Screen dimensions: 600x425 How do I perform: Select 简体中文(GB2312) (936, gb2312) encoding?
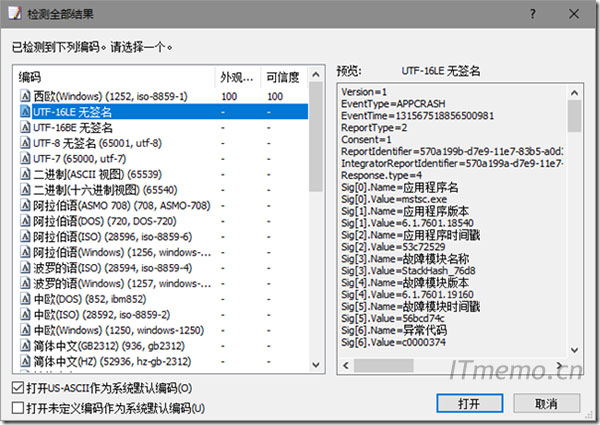[x=109, y=346]
